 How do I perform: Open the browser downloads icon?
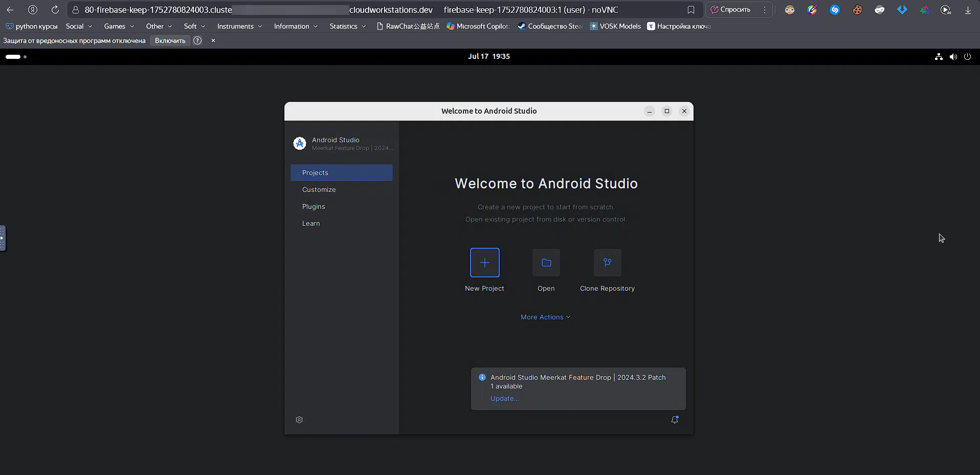click(968, 10)
